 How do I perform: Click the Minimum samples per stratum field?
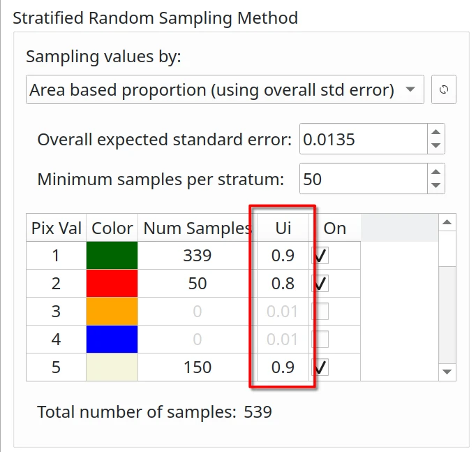click(x=362, y=179)
